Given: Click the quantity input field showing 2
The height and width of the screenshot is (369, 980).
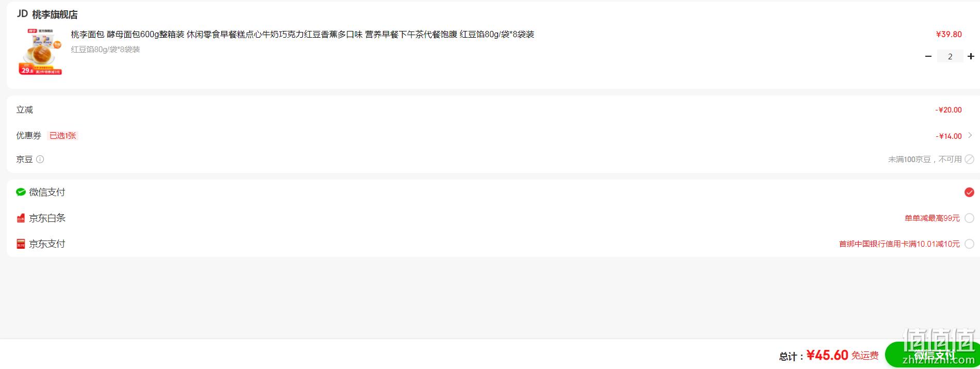Looking at the screenshot, I should 950,56.
